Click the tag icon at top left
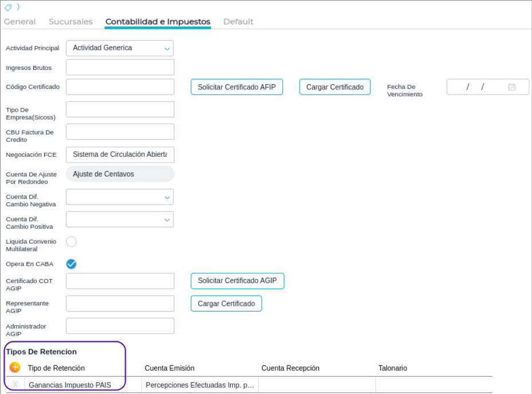532x394 pixels. click(8, 7)
